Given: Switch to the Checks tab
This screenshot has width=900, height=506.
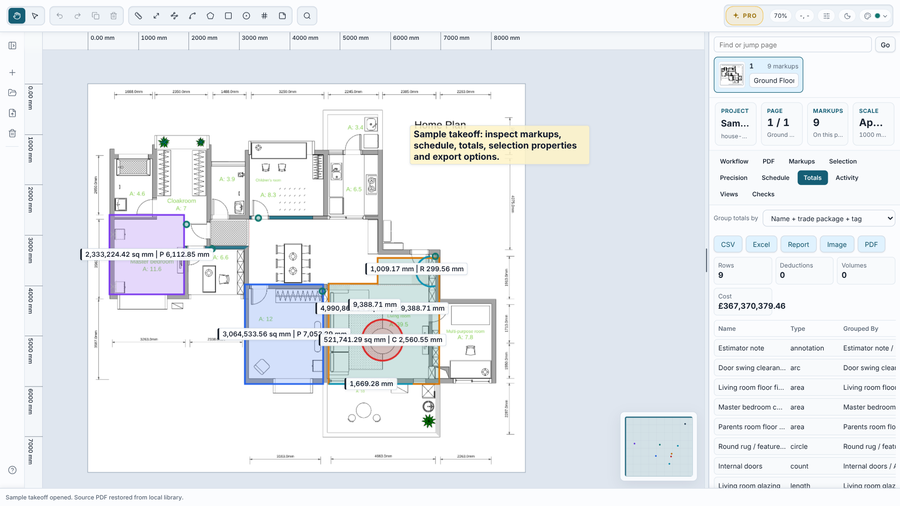Looking at the screenshot, I should 763,194.
